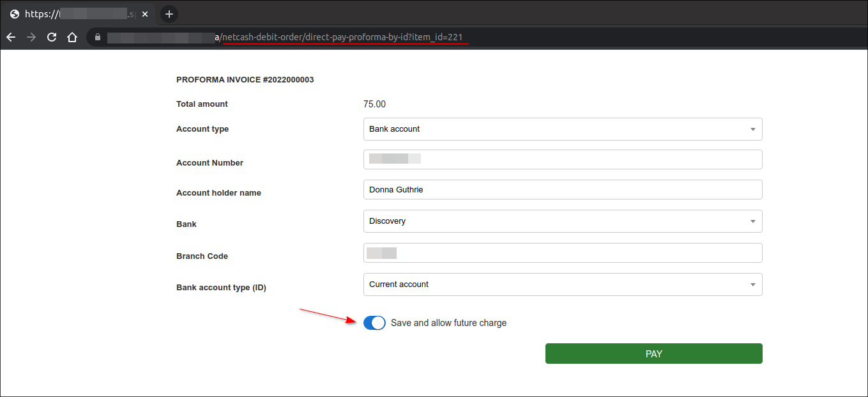The image size is (868, 397).
Task: Click the total amount value 75.00
Action: [x=374, y=104]
